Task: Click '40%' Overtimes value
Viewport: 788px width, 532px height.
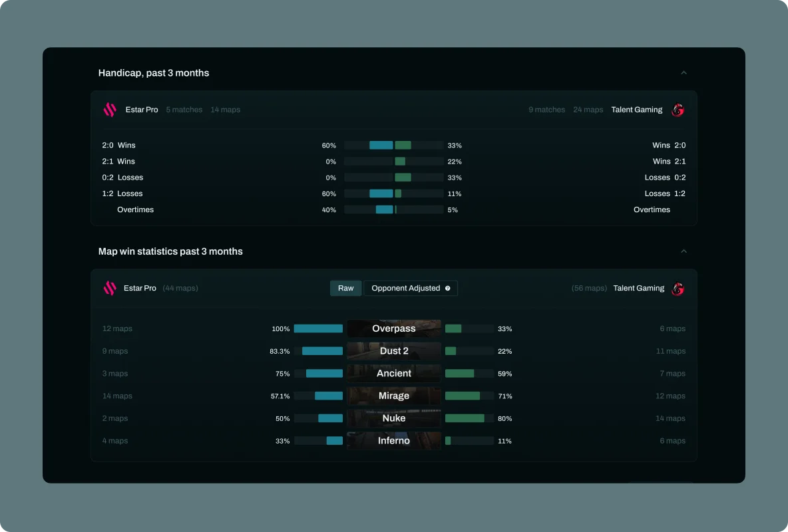Action: coord(329,210)
